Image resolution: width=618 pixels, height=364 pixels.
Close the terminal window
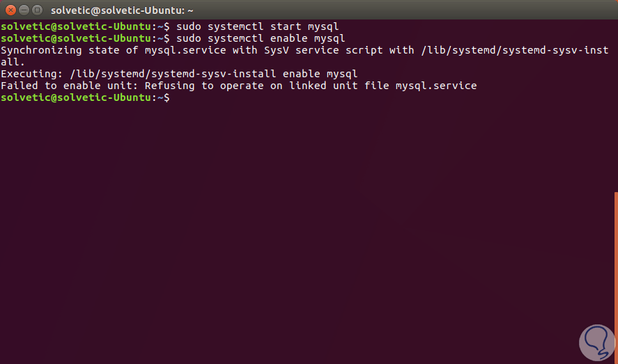pyautogui.click(x=9, y=10)
